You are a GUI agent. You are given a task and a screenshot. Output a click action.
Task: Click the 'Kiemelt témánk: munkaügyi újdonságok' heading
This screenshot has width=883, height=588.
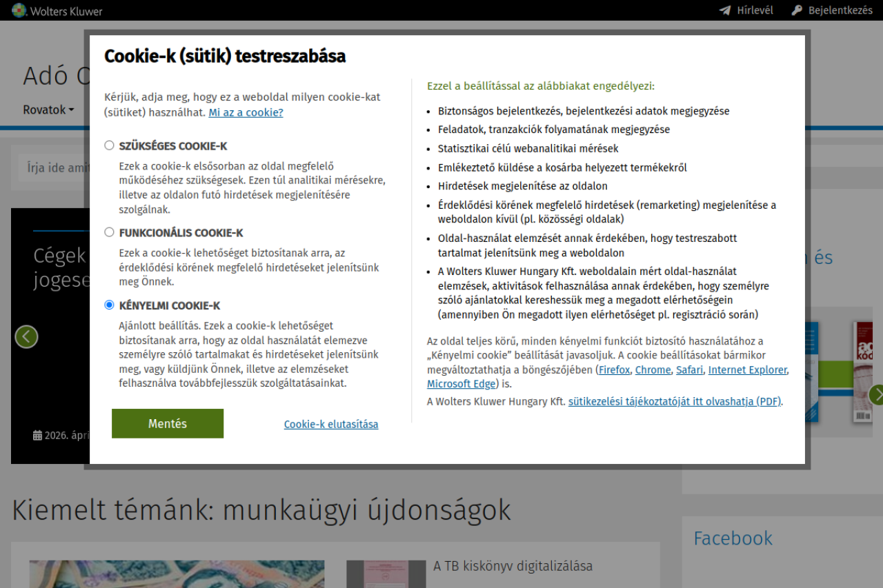click(x=261, y=510)
